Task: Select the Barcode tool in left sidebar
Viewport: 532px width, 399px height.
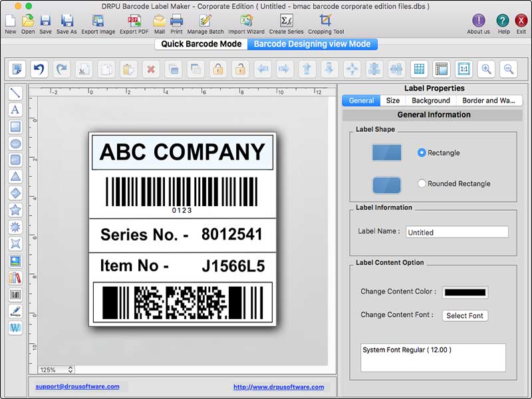Action: coord(15,295)
